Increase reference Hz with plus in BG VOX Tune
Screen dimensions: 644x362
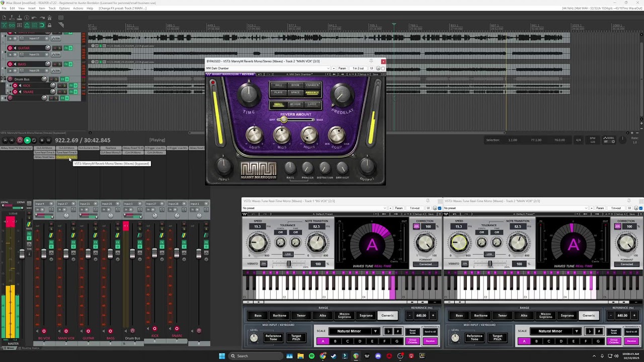tap(433, 316)
